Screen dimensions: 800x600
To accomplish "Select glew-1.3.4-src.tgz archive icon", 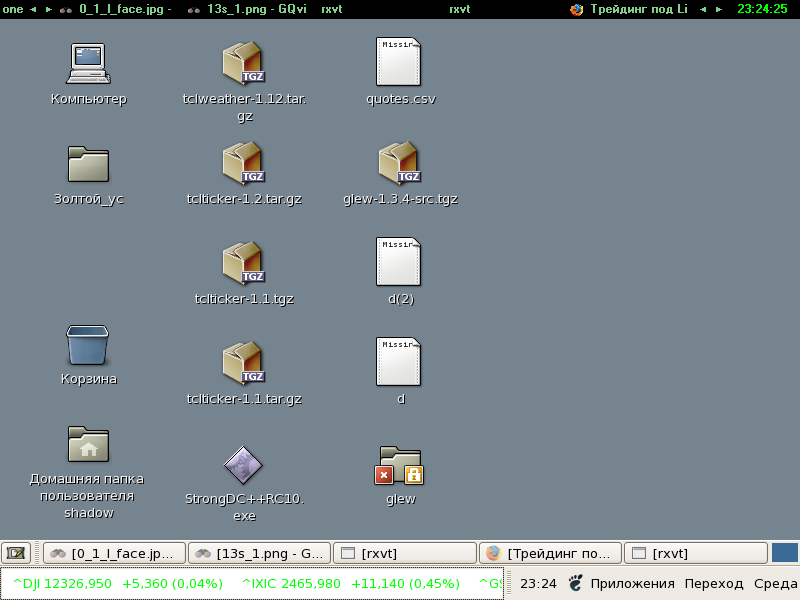I will (x=400, y=163).
